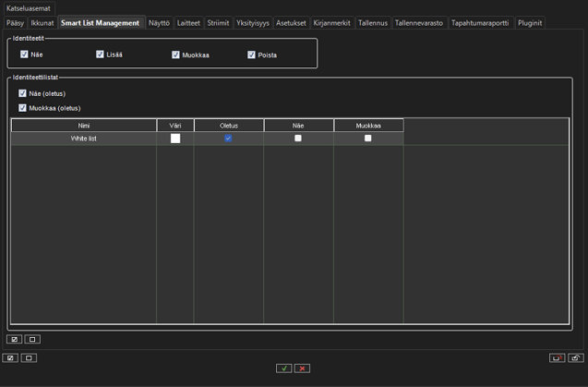Confirm changes with the green checkmark button
The image size is (588, 387).
(x=284, y=369)
